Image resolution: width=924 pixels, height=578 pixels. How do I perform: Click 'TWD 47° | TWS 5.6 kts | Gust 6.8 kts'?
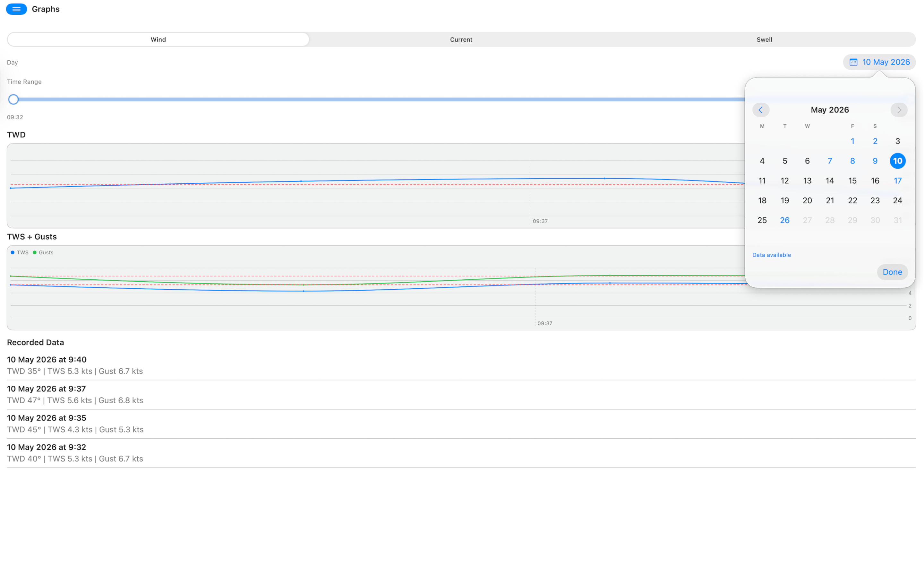(75, 400)
